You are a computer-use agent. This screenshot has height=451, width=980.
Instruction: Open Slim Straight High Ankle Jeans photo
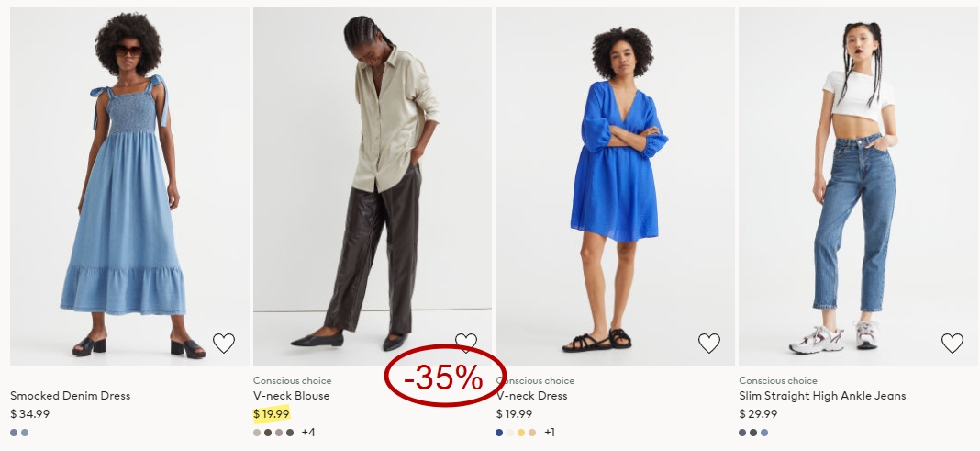(858, 186)
